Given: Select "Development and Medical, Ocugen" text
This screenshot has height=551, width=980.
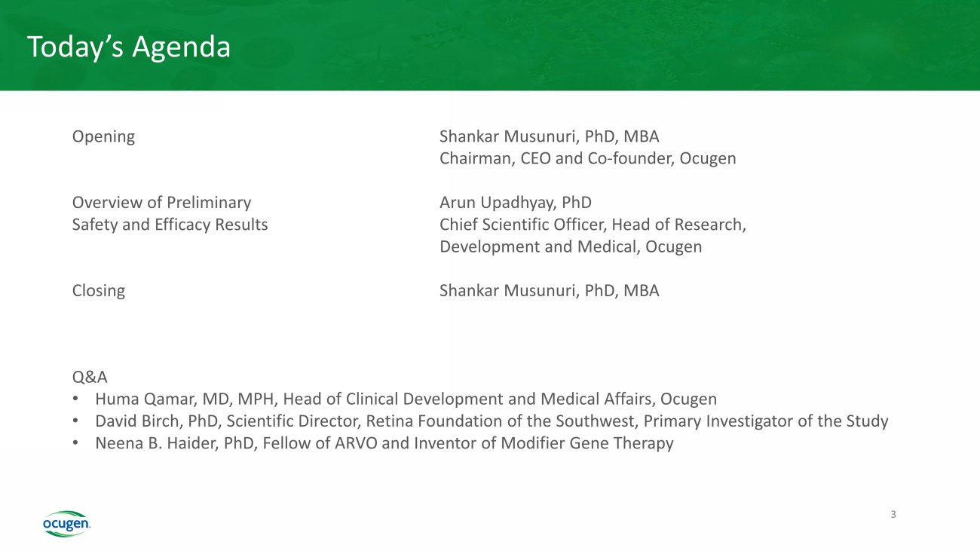Looking at the screenshot, I should click(570, 246).
